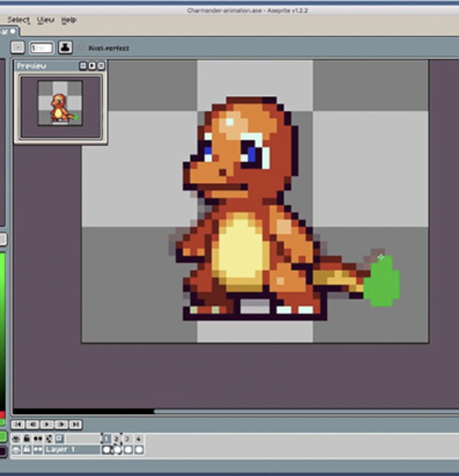Select frame 4 header in the timeline
Image resolution: width=459 pixels, height=476 pixels.
(x=138, y=438)
